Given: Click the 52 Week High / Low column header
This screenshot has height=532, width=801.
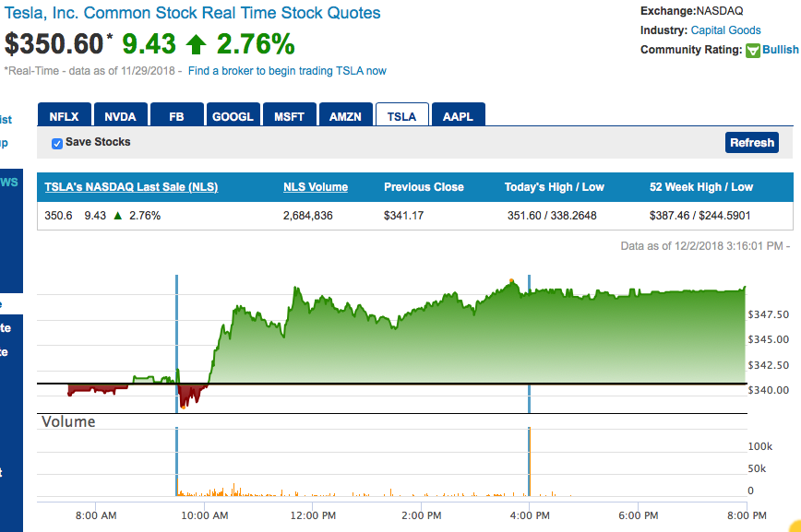Looking at the screenshot, I should click(701, 187).
